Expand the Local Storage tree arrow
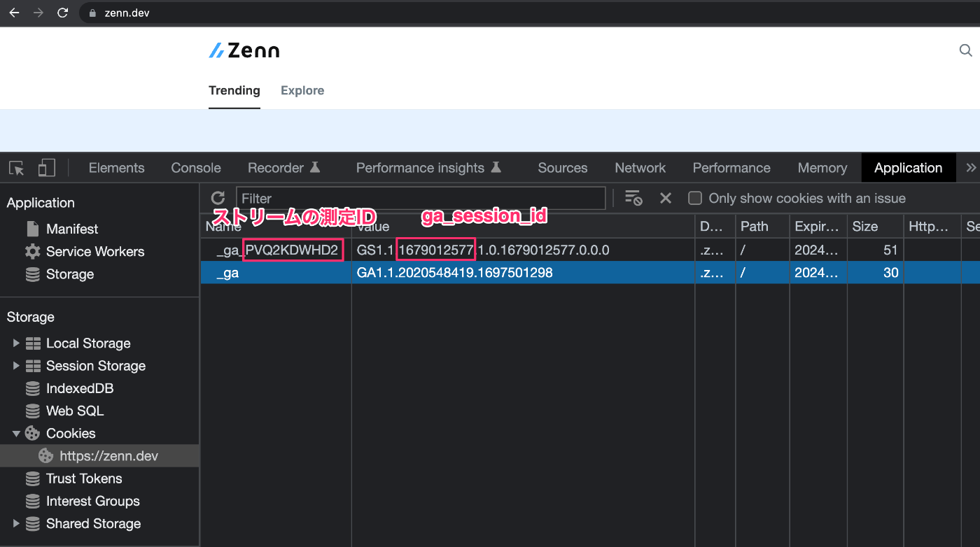 click(x=16, y=343)
